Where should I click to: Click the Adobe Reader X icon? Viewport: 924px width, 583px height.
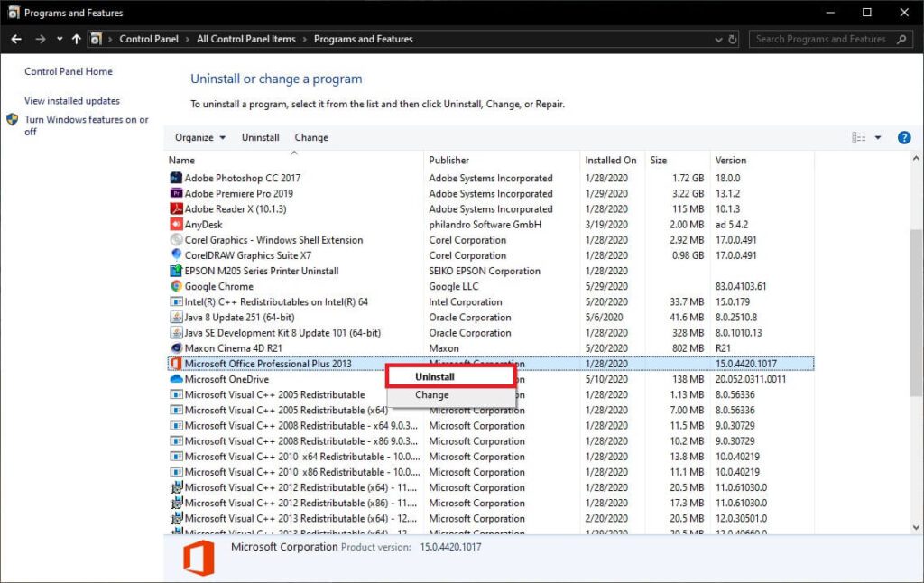[x=175, y=208]
